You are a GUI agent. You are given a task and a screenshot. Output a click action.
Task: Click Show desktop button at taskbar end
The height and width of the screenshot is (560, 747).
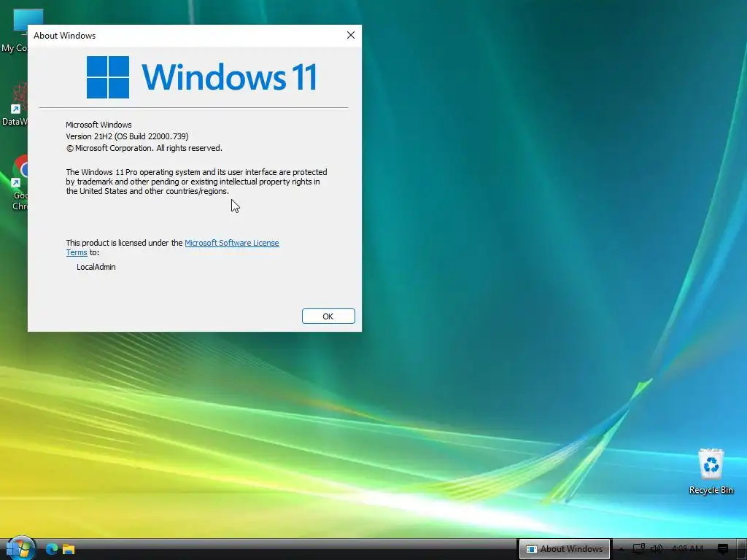click(x=742, y=549)
